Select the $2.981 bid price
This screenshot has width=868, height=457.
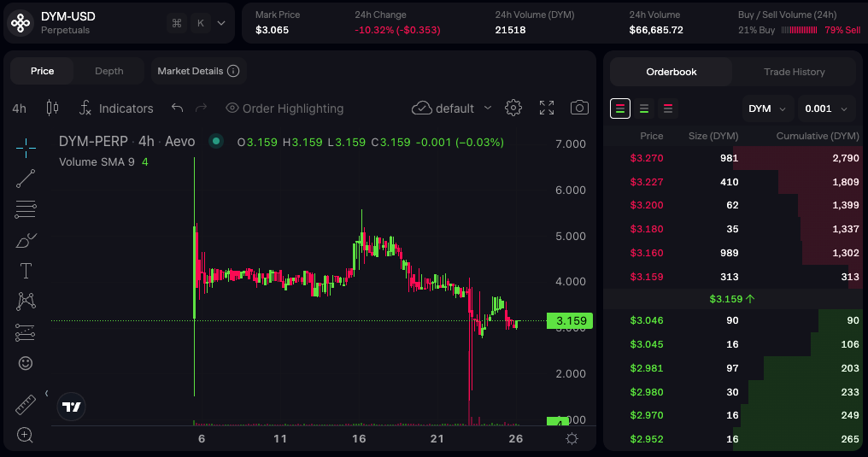647,368
